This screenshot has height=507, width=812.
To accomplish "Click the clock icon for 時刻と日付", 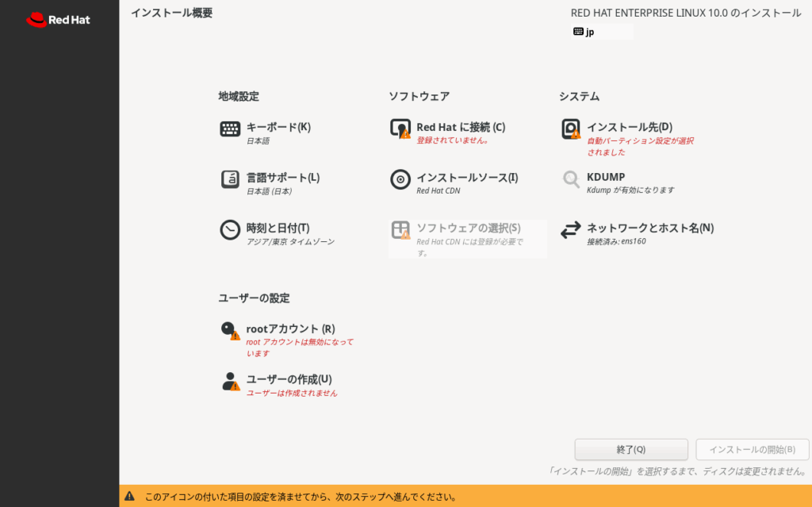I will [x=230, y=230].
